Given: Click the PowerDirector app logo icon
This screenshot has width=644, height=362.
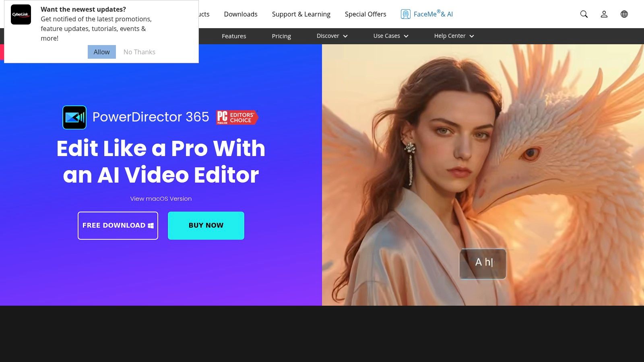Looking at the screenshot, I should (x=74, y=117).
